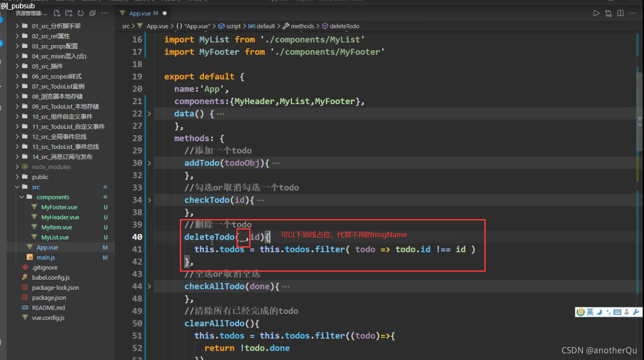Collapse the src folder chevron
Image resolution: width=644 pixels, height=360 pixels.
pos(17,187)
